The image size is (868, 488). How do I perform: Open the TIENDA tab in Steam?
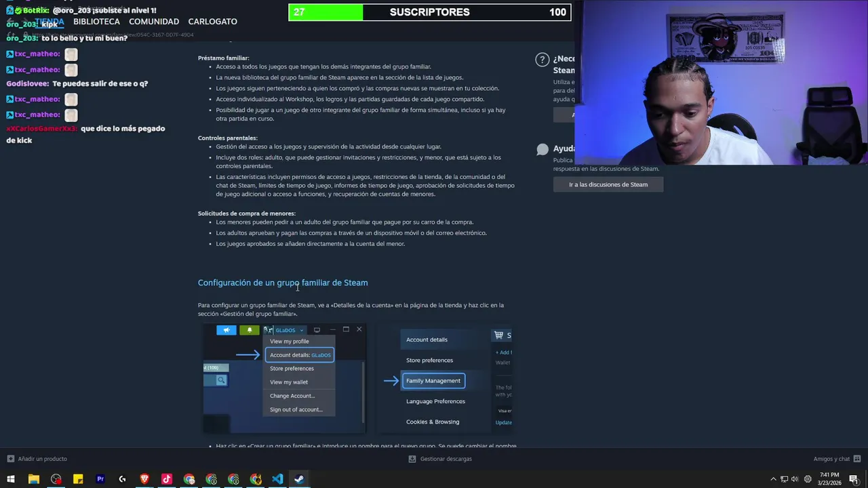(50, 22)
